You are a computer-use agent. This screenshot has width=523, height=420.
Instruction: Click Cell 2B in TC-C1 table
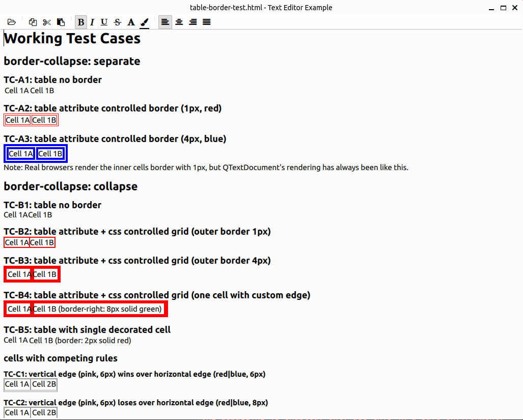click(x=44, y=384)
